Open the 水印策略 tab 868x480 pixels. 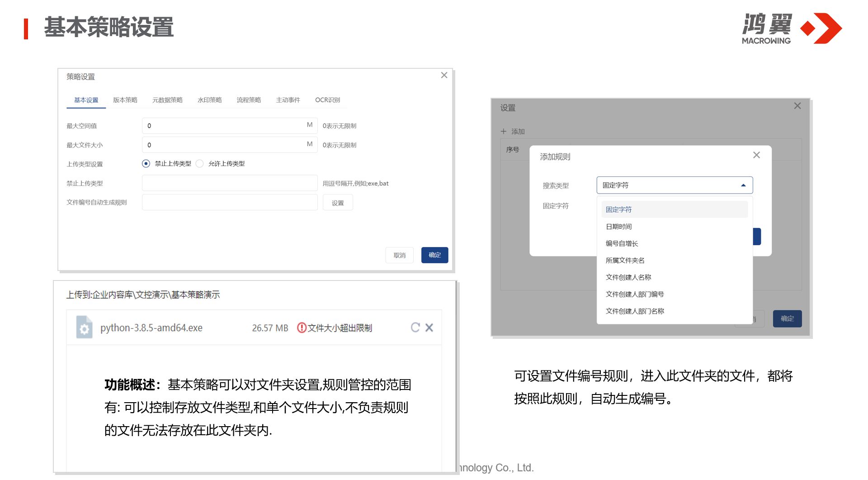coord(209,100)
